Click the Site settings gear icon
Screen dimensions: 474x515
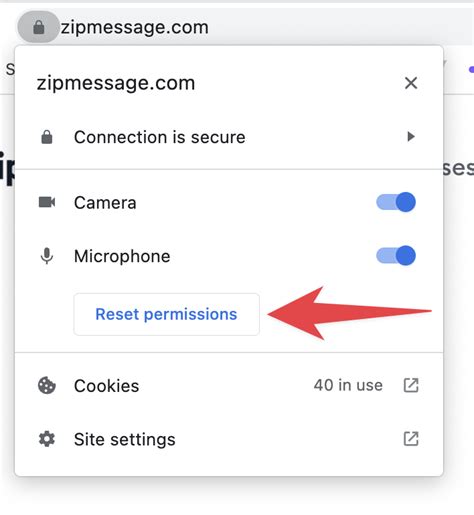(47, 439)
